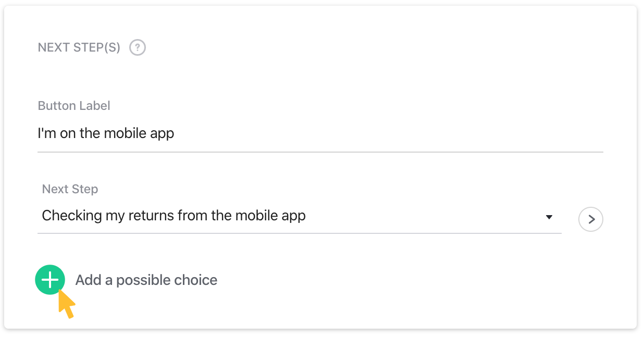Click the "Next Step" caption above dropdown
Screen dimensions: 644x337
70,189
